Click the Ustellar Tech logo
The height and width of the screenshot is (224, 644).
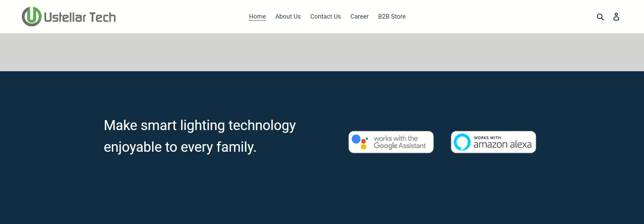(x=69, y=17)
